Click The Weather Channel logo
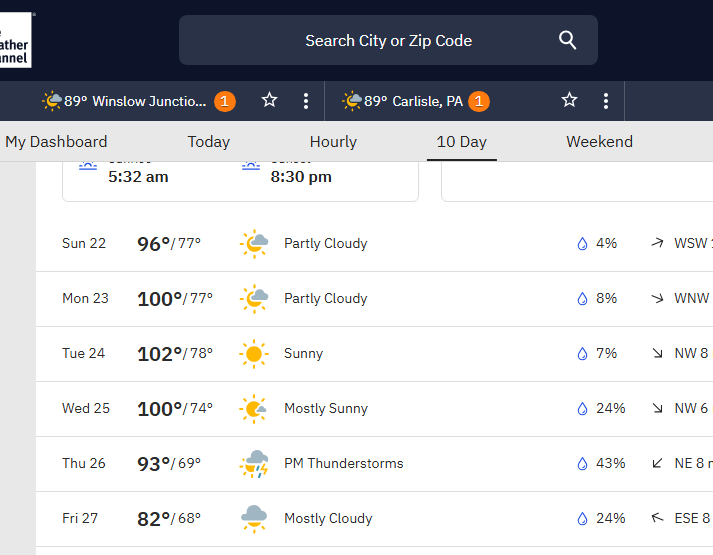 point(15,40)
